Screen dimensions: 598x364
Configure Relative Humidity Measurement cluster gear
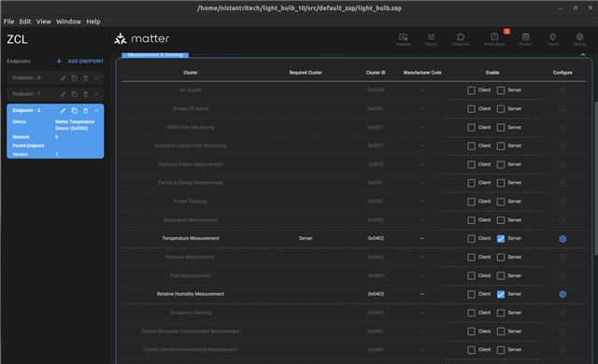point(562,294)
